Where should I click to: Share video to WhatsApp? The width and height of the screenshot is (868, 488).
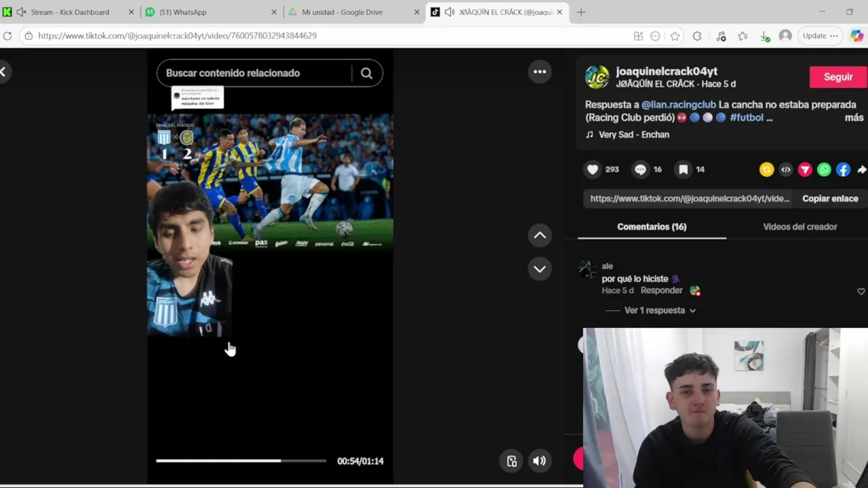(824, 170)
